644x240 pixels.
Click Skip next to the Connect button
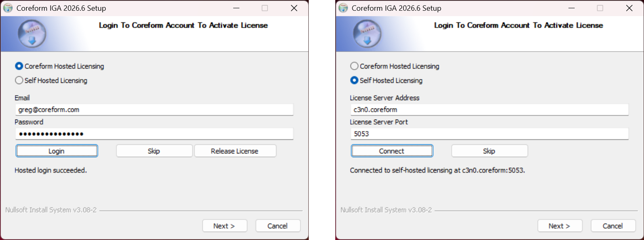(489, 151)
